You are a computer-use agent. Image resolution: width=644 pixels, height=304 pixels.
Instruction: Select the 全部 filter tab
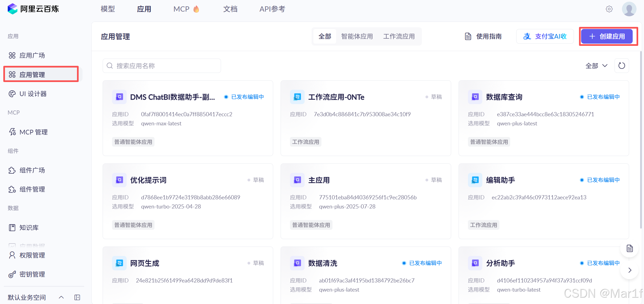click(x=325, y=36)
